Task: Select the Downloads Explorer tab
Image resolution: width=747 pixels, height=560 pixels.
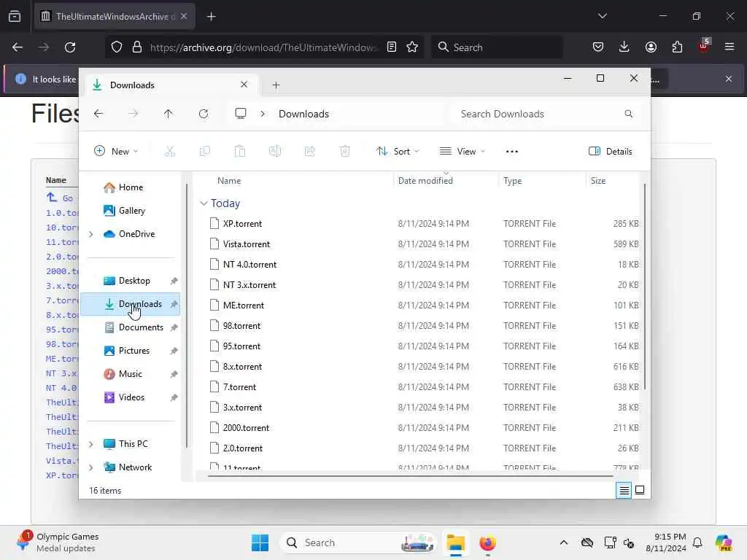Action: tap(171, 85)
